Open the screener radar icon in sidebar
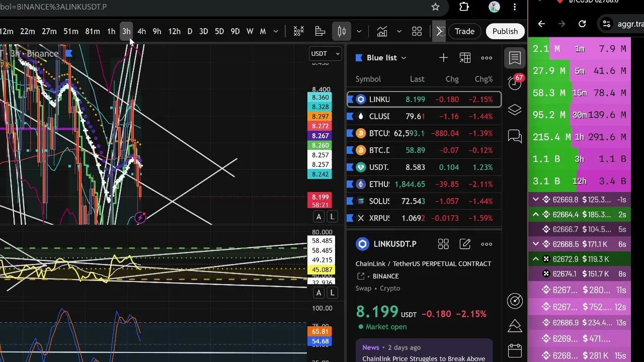Screen dimensions: 644x362 (x=515, y=301)
